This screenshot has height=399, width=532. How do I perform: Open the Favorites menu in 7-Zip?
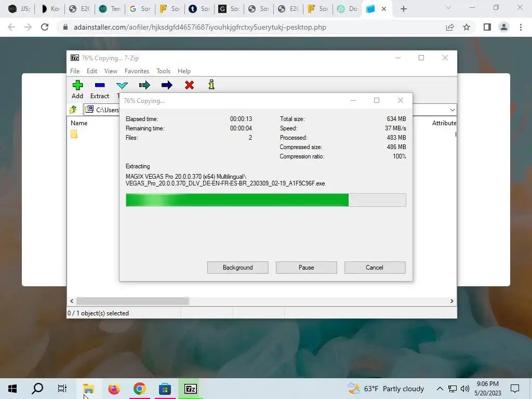click(x=137, y=71)
